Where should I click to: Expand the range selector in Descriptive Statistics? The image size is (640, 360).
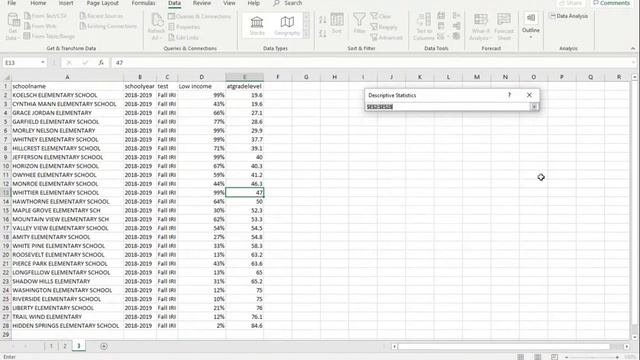534,107
